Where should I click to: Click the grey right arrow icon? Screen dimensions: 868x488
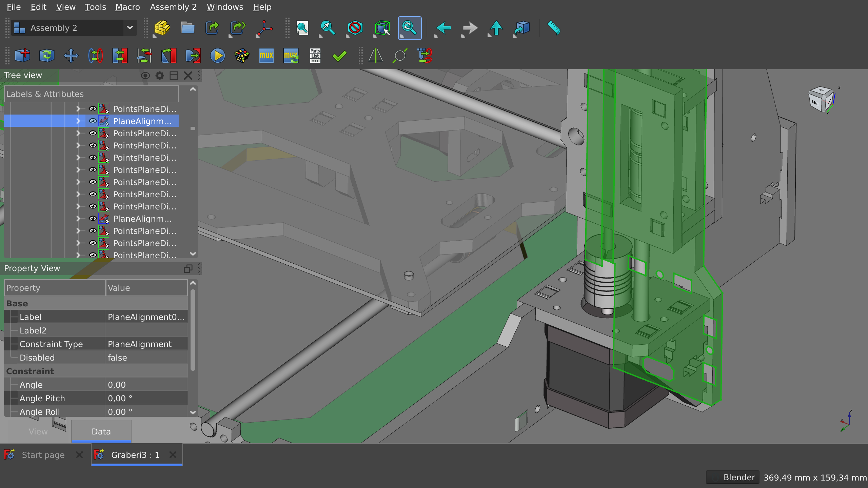470,28
